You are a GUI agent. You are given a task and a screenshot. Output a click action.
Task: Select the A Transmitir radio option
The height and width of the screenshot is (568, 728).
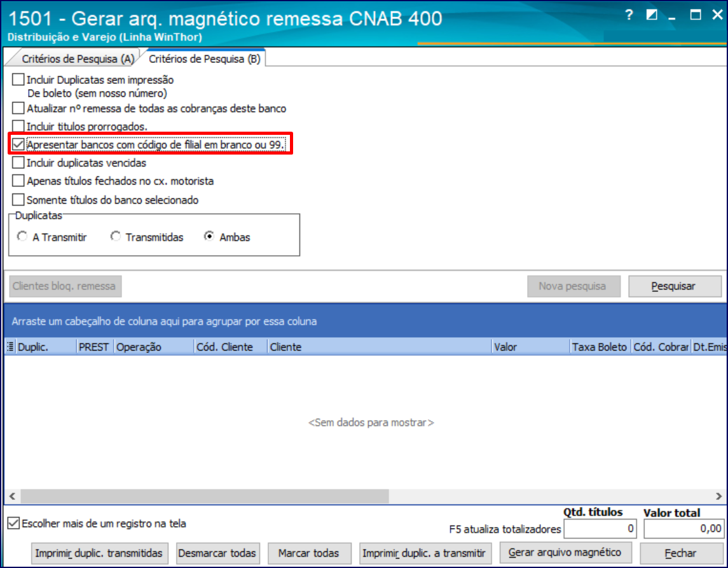coord(22,237)
